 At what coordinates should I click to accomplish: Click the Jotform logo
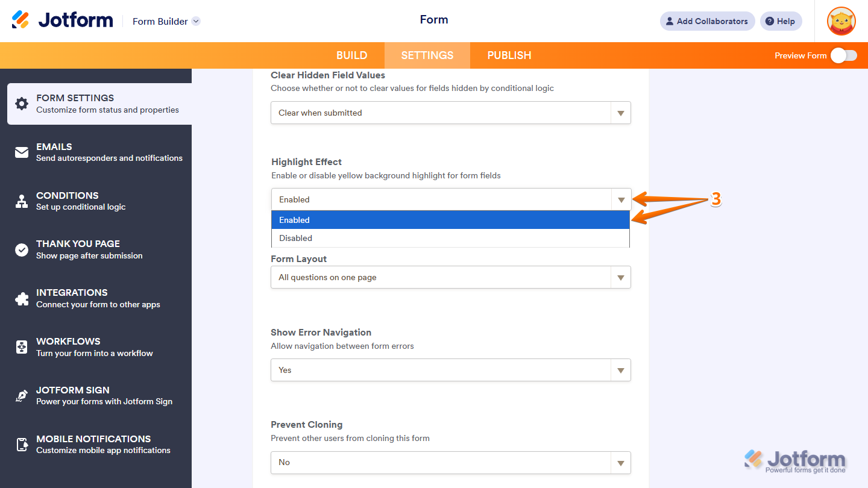click(62, 19)
